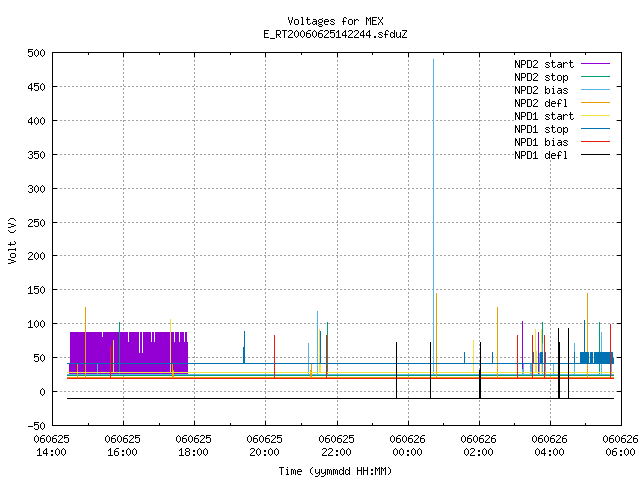This screenshot has height=480, width=640.
Task: Click the -50 y-axis tick label
Action: (x=36, y=426)
